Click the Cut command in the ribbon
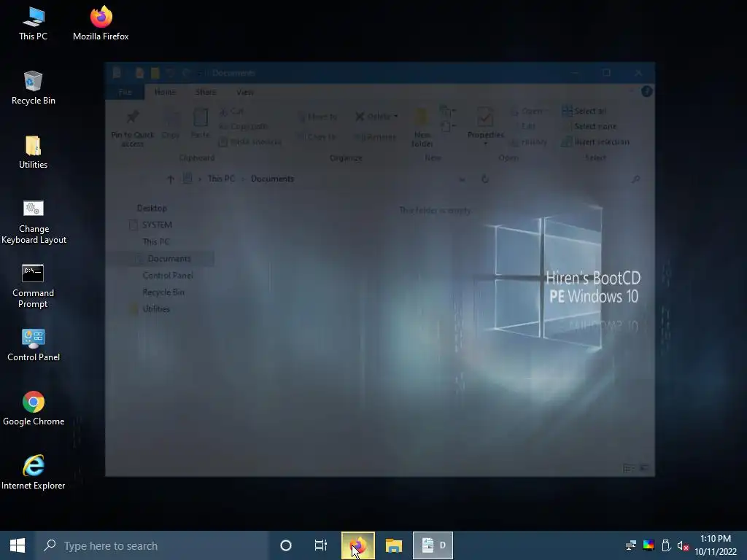The height and width of the screenshot is (560, 747). tap(232, 112)
